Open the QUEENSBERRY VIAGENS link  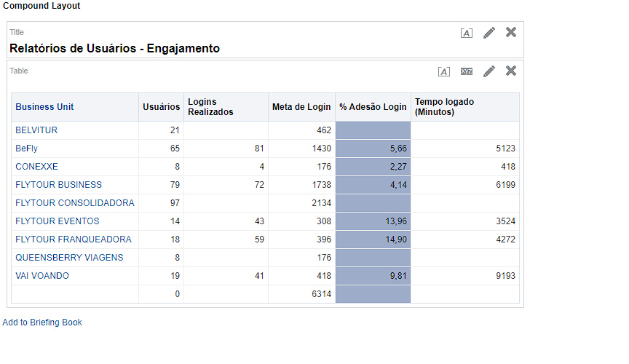click(69, 257)
